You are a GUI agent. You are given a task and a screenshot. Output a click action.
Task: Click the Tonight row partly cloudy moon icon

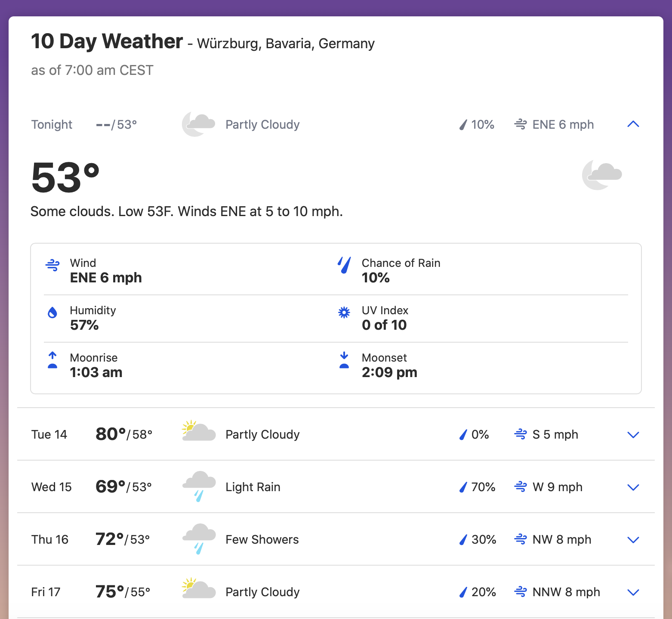coord(198,124)
